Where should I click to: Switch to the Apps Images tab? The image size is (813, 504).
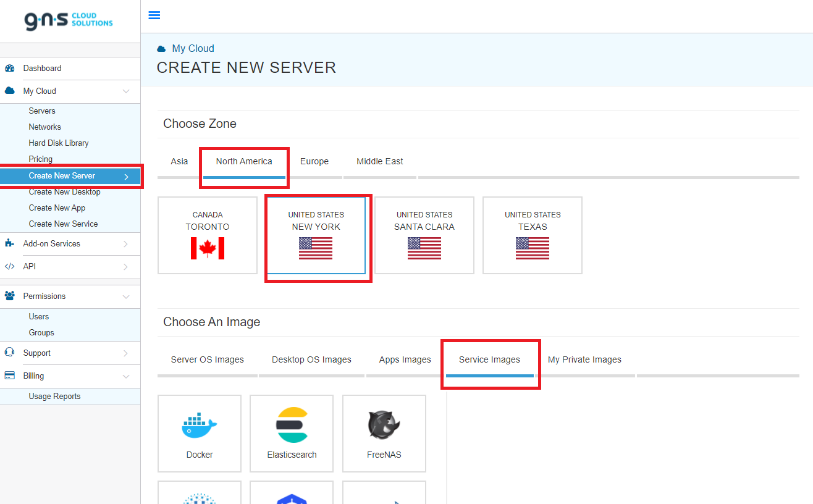point(405,359)
